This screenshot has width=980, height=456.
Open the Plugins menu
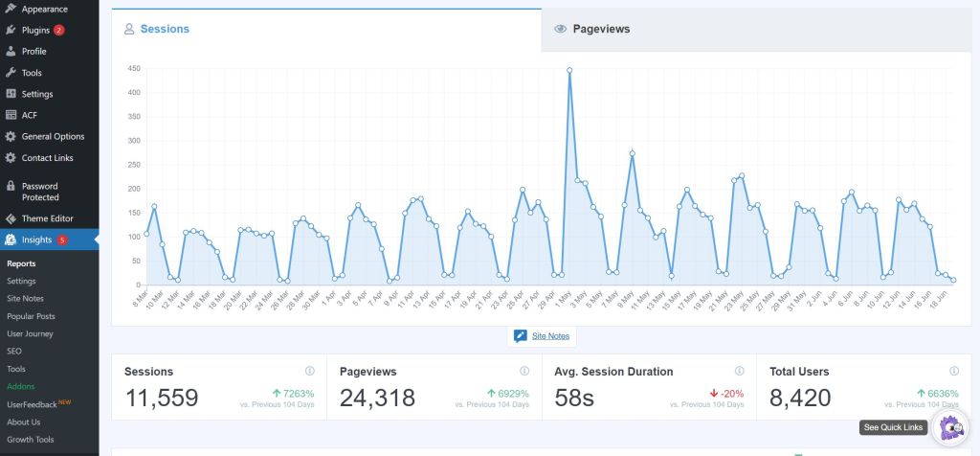tap(36, 30)
